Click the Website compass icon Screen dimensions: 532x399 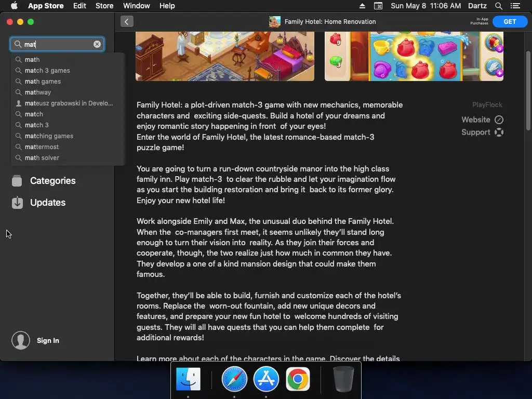499,120
